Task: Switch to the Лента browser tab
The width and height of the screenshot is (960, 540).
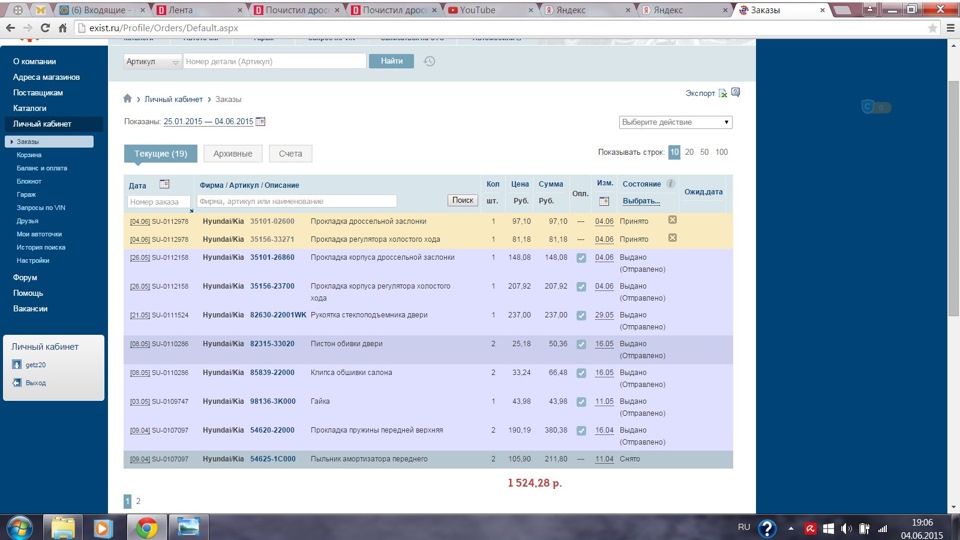Action: [x=200, y=10]
